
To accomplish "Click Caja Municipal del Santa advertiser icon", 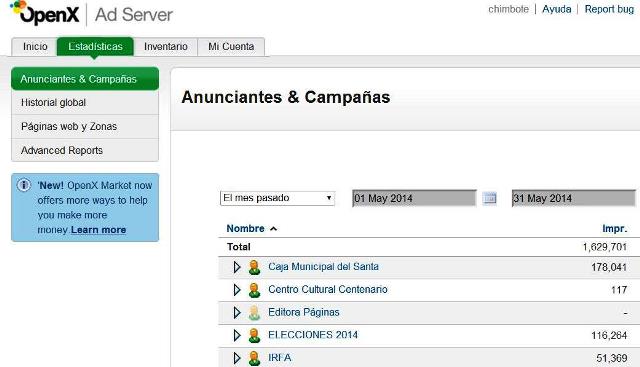I will pos(254,267).
